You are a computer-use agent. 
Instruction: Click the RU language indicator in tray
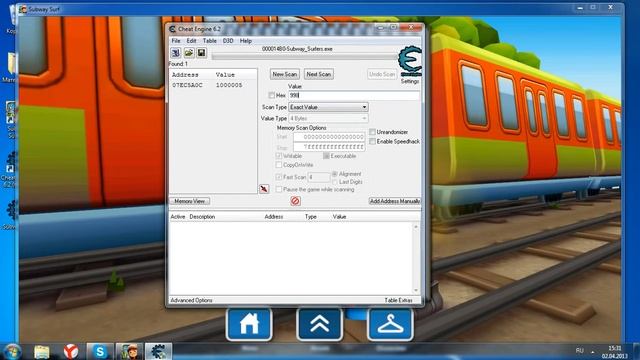[x=580, y=351]
